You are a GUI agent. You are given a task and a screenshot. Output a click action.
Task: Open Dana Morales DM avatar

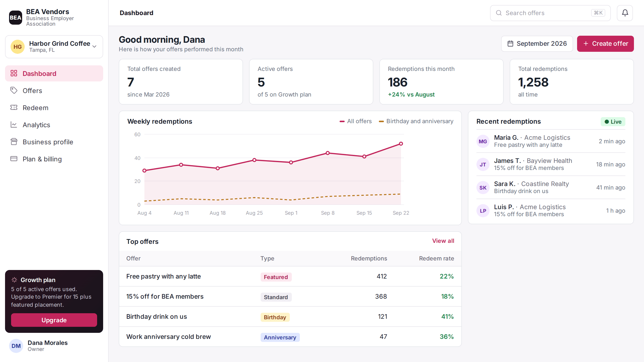pos(16,346)
